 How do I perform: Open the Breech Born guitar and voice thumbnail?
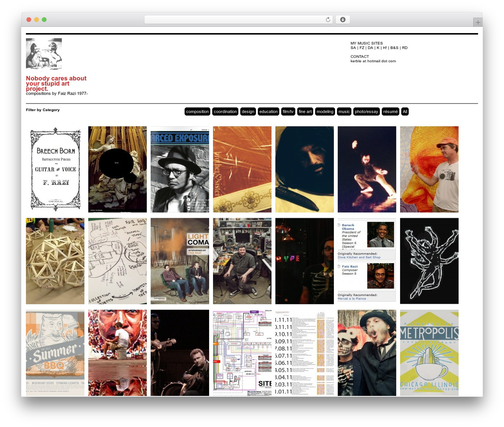point(55,169)
